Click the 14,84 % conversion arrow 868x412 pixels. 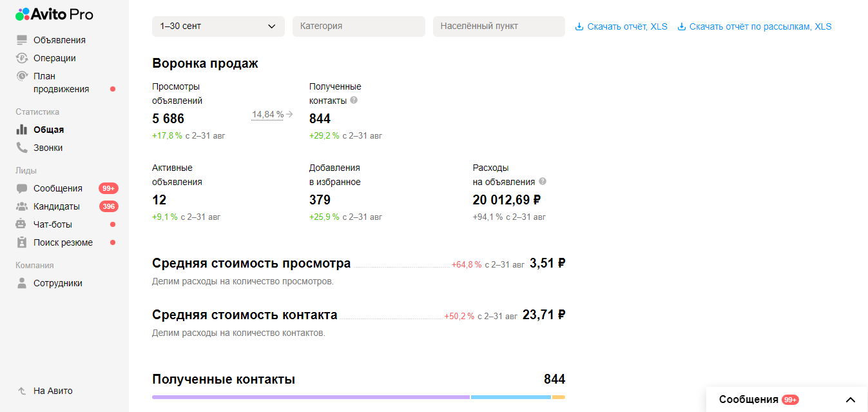[x=289, y=114]
